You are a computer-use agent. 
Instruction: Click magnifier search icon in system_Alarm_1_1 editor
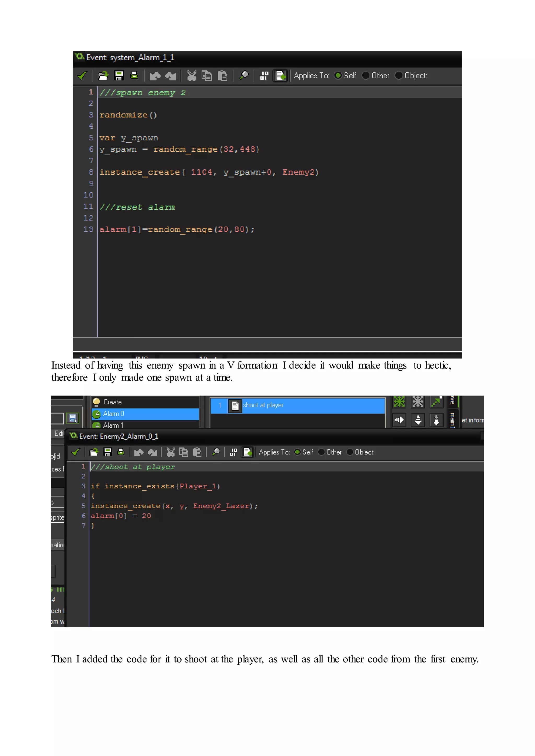point(244,76)
